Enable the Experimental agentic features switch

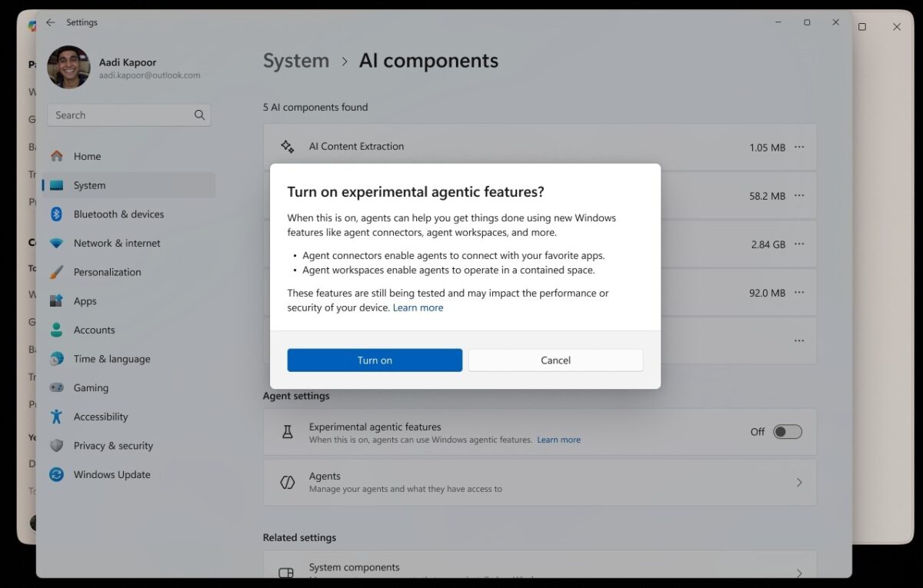pyautogui.click(x=787, y=431)
